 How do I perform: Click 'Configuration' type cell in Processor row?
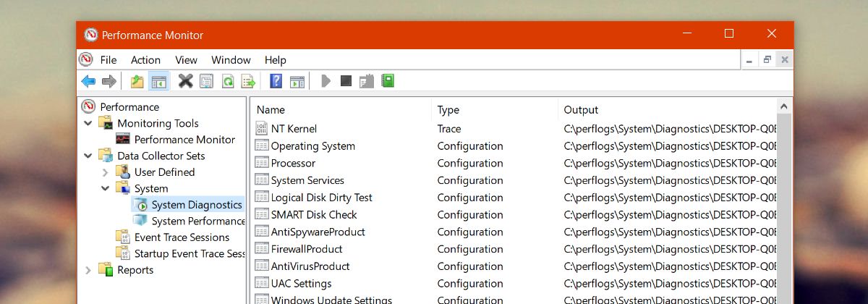tap(470, 164)
